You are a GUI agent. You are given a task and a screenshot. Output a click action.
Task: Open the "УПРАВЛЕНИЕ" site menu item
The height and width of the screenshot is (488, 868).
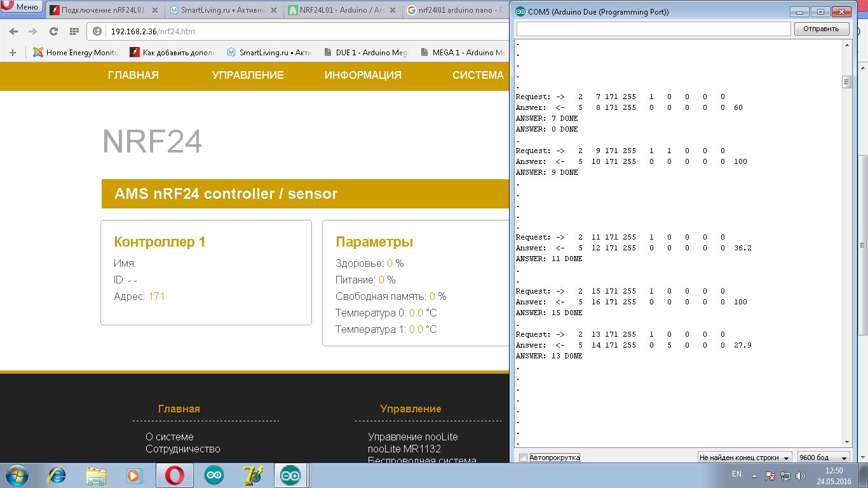click(x=248, y=75)
